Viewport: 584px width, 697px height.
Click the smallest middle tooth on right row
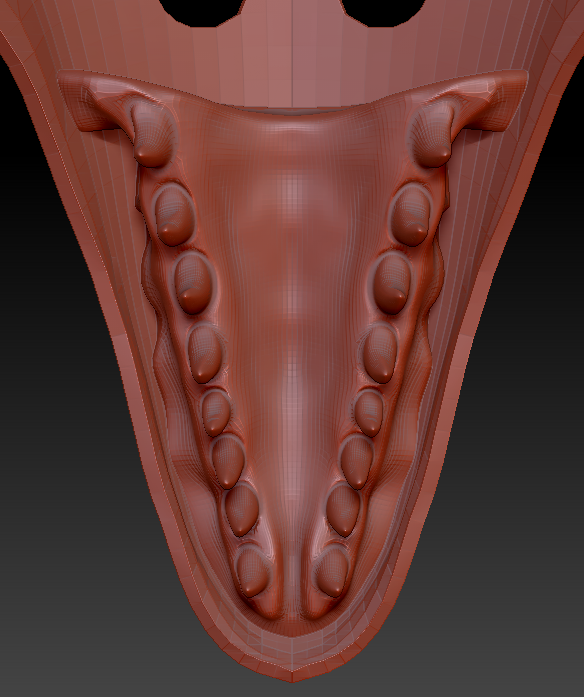368,413
